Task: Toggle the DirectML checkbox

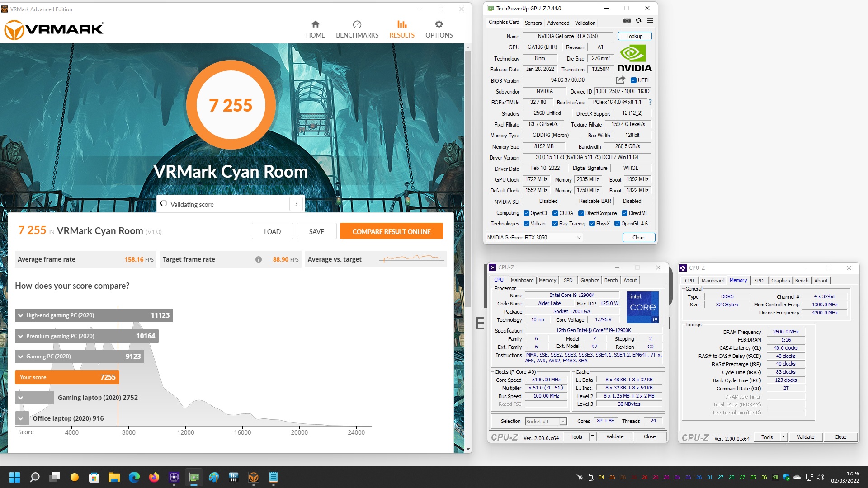Action: (624, 213)
